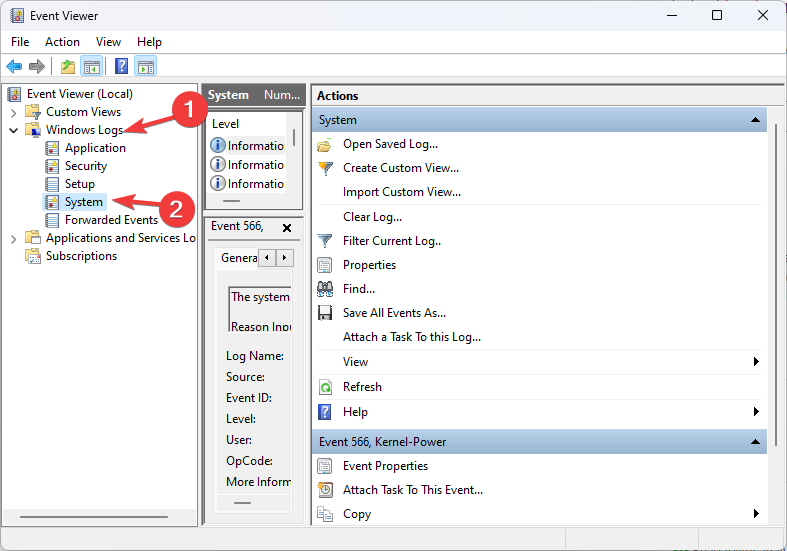The image size is (787, 551).
Task: Click tab scroll left arrow
Action: 267,258
